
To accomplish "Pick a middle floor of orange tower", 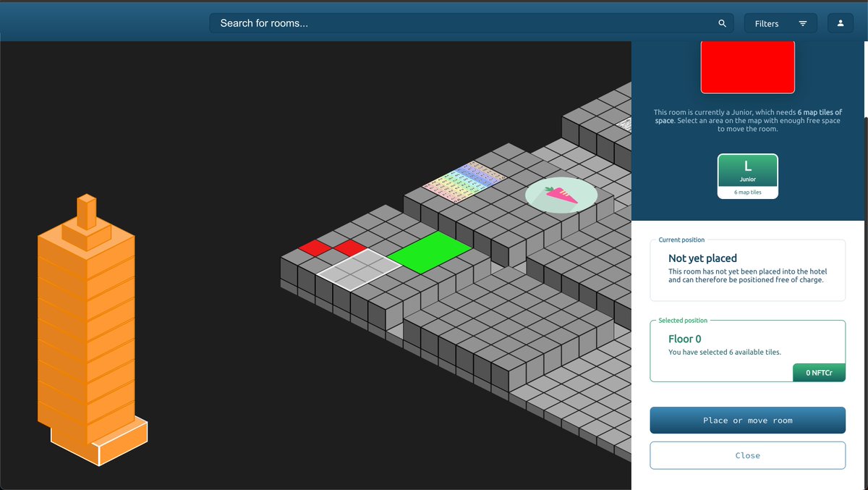I will click(x=87, y=326).
